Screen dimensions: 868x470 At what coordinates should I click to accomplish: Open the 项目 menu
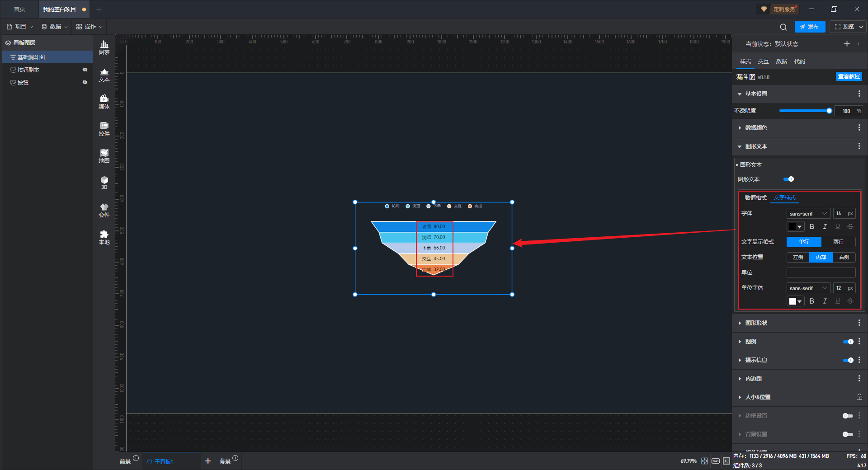click(x=20, y=27)
